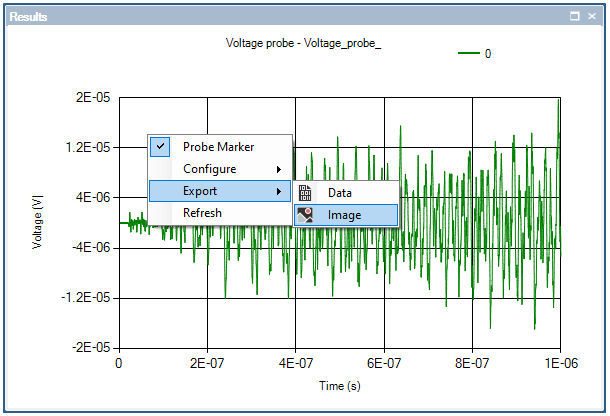Expand the Export submenu arrow
The image size is (610, 416).
coord(279,191)
